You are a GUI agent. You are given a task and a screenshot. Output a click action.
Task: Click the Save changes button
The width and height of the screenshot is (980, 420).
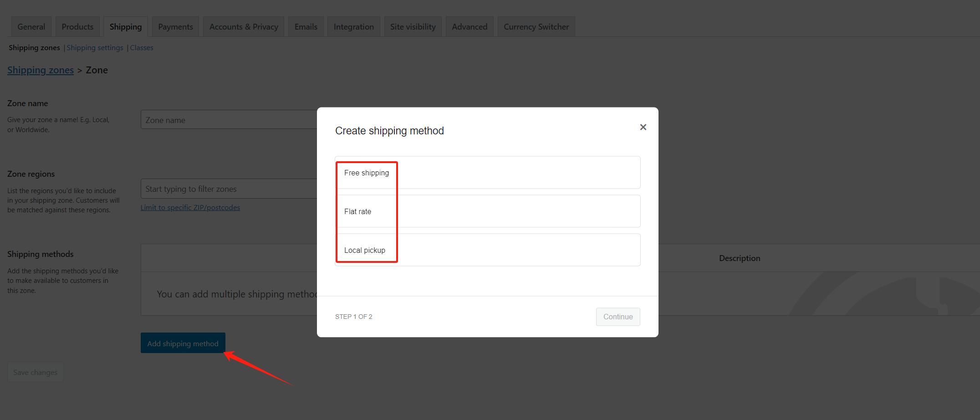click(x=36, y=372)
